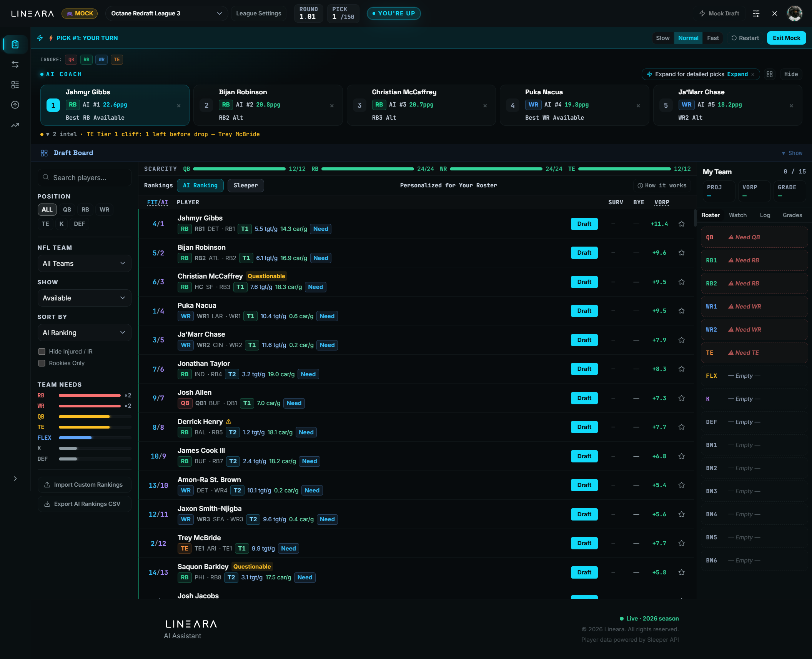
Task: Filter positions by QB
Action: 67,210
